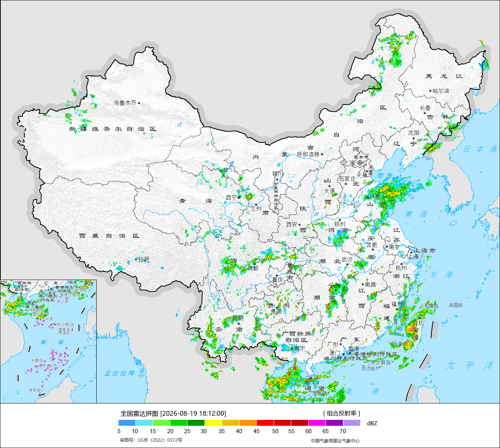The image size is (500, 448).
Task: Click the 新疆维吾尔自治区 region label
Action: 113,129
